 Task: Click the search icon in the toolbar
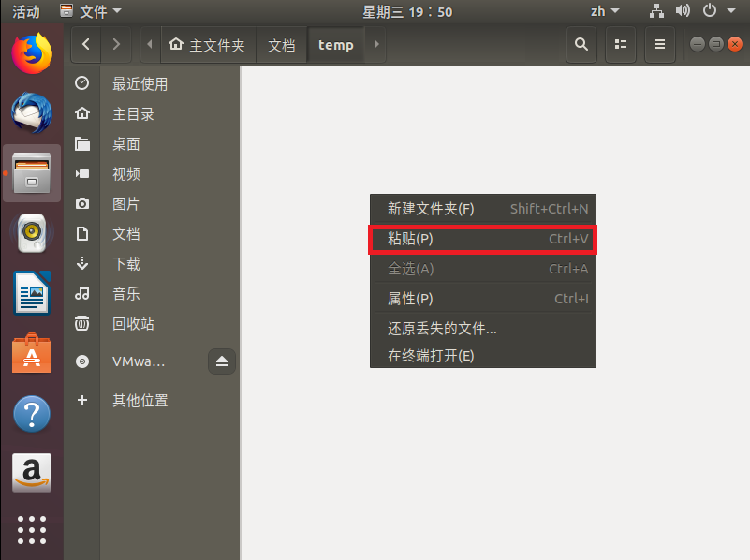(x=581, y=44)
